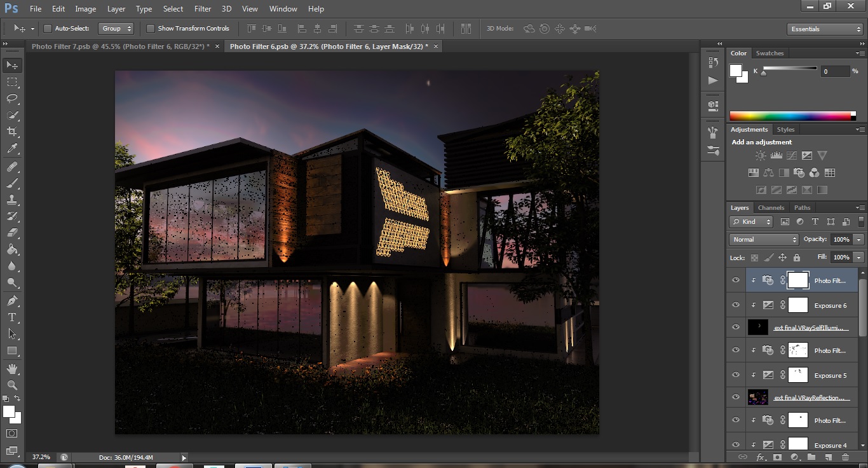The width and height of the screenshot is (868, 468).
Task: Select the Clone Stamp tool
Action: (12, 200)
